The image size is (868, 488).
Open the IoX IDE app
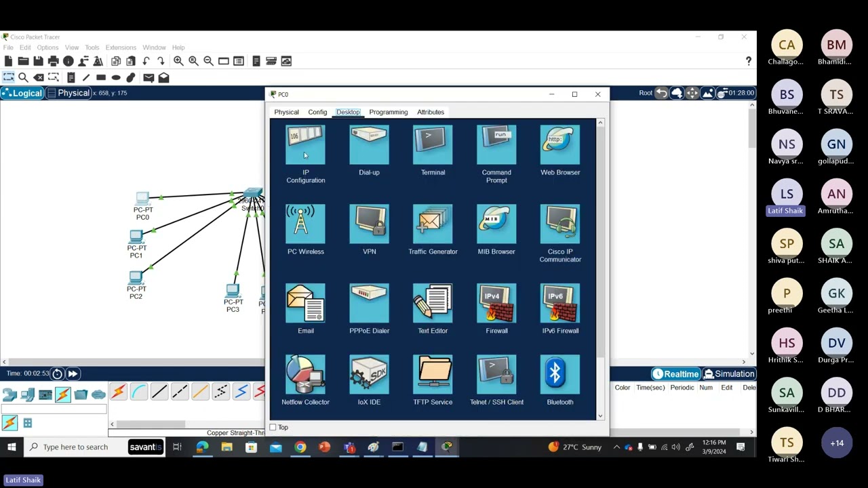[369, 374]
